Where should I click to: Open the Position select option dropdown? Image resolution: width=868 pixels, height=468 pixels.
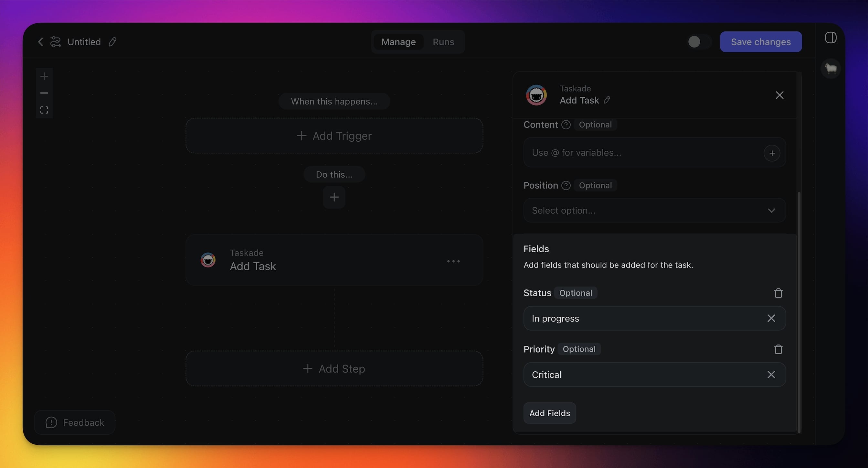[654, 211]
